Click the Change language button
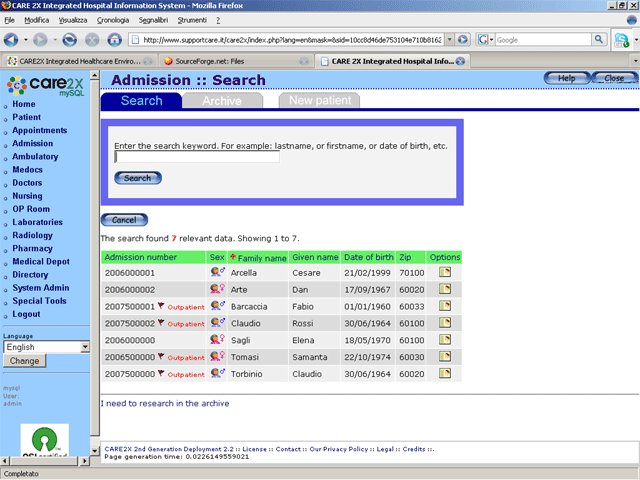The width and height of the screenshot is (640, 480). click(x=24, y=361)
